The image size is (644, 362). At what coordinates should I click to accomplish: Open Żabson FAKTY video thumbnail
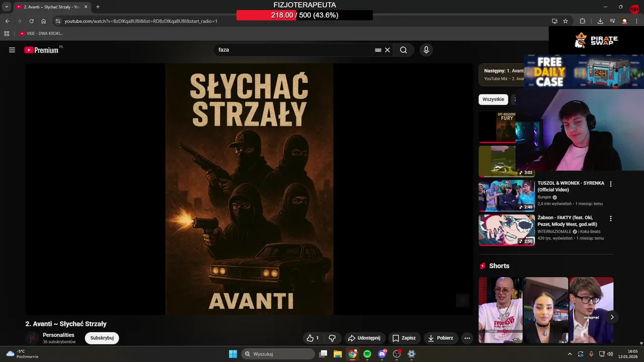(x=507, y=230)
